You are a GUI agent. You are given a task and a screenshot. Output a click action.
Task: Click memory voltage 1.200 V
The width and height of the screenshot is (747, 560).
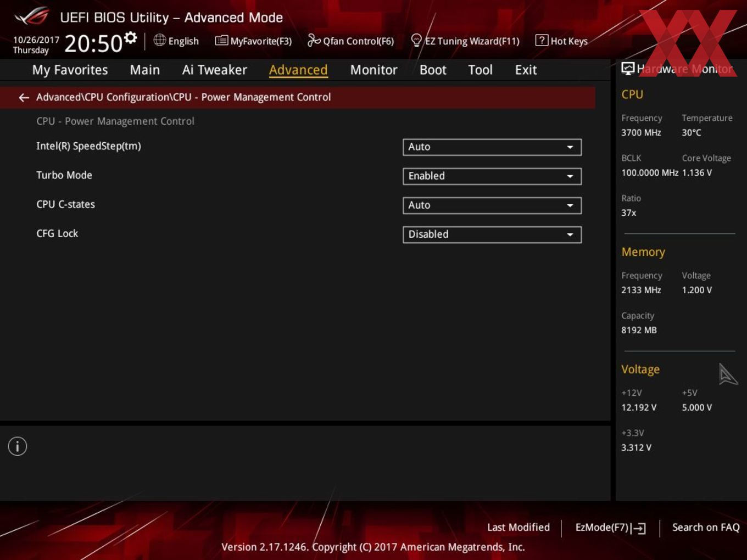pyautogui.click(x=697, y=290)
